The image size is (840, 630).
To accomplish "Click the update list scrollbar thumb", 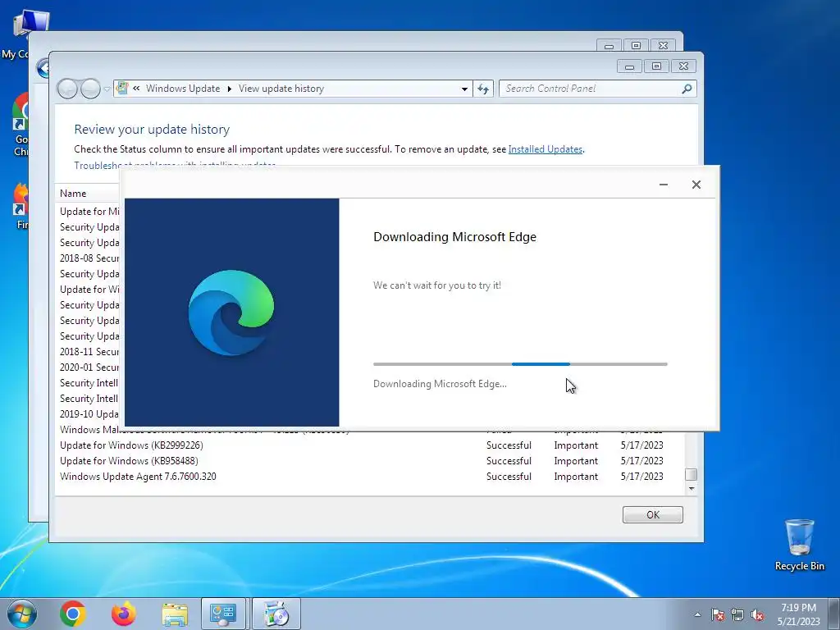I will (691, 475).
